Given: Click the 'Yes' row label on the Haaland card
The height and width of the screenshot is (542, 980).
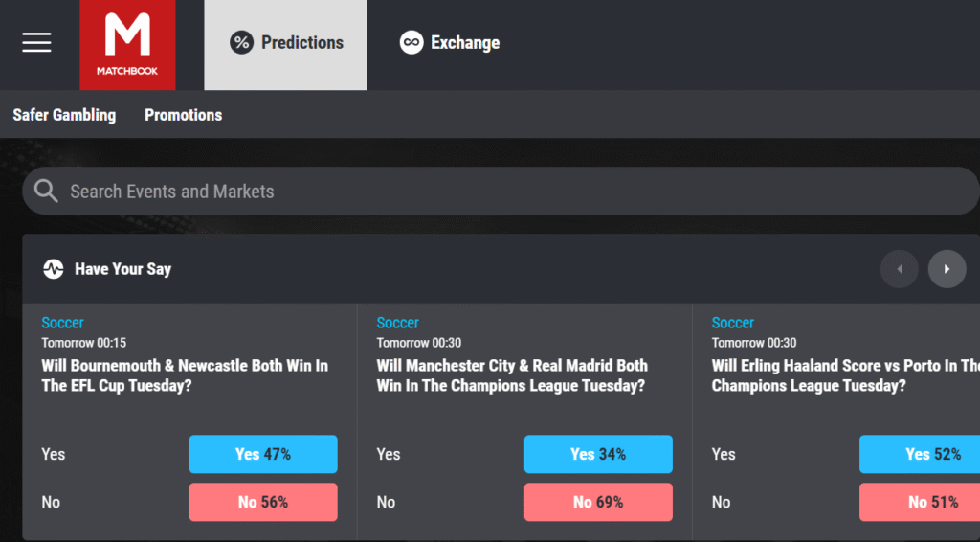Looking at the screenshot, I should tap(724, 454).
